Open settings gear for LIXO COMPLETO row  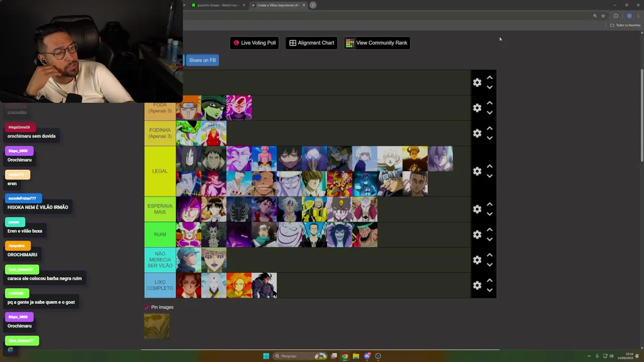(x=477, y=286)
